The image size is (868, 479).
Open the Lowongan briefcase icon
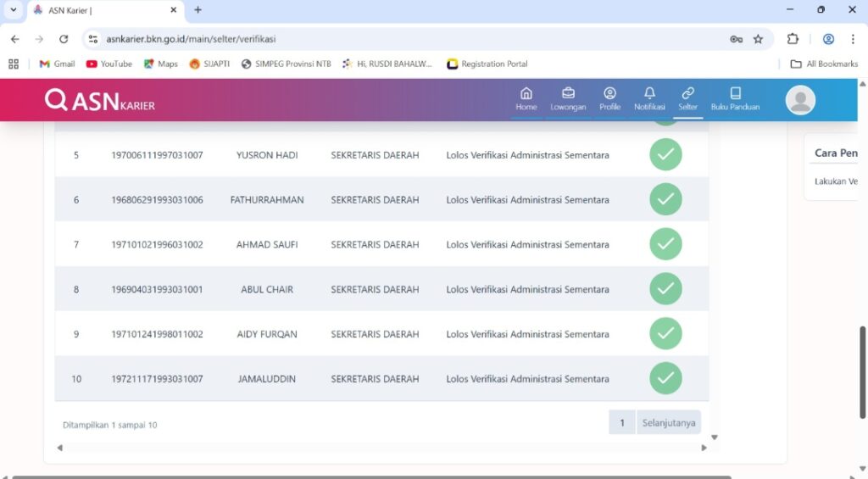[x=568, y=93]
